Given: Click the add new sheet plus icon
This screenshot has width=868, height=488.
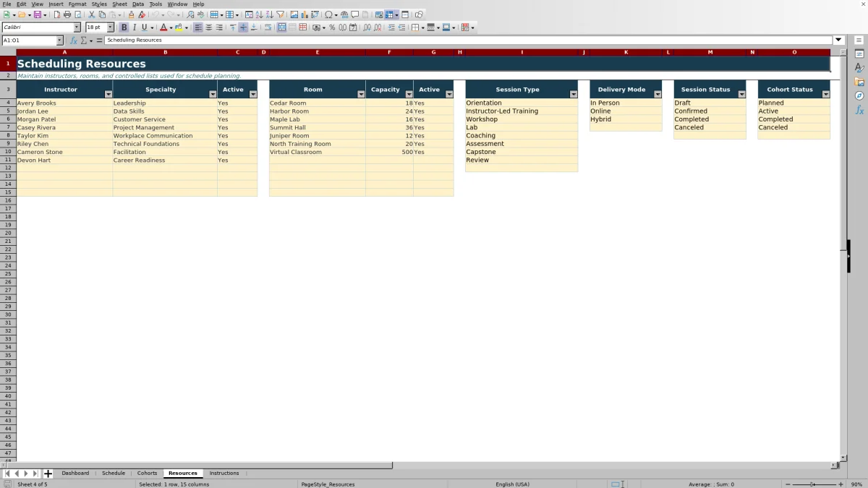Looking at the screenshot, I should 48,474.
